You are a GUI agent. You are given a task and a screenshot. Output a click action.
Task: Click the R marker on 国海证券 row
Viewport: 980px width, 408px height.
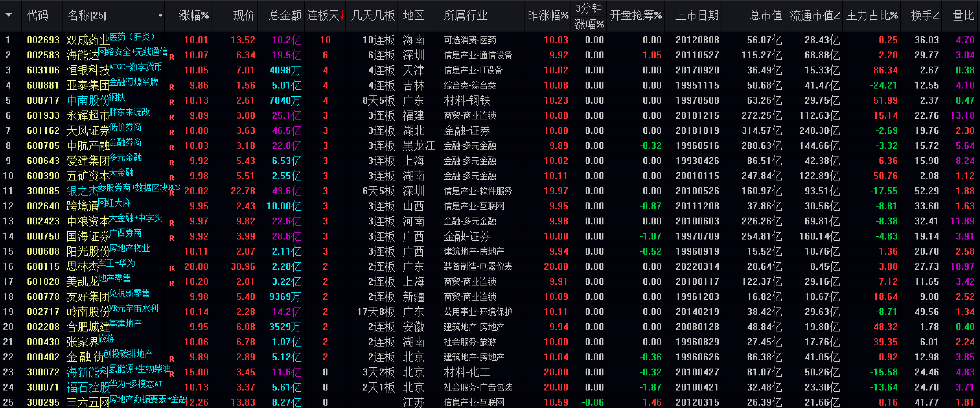click(x=172, y=238)
